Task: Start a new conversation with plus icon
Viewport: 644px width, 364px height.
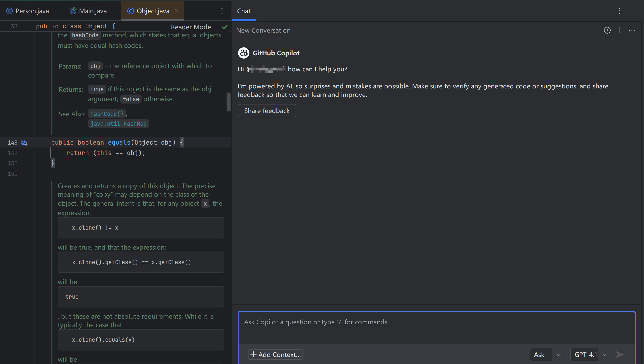Action: [x=619, y=30]
